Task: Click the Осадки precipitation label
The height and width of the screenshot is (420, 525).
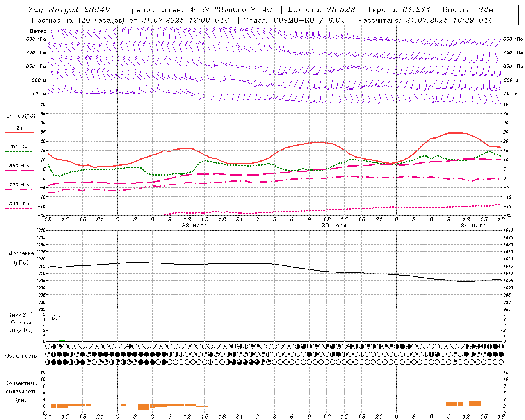Action: (x=21, y=322)
